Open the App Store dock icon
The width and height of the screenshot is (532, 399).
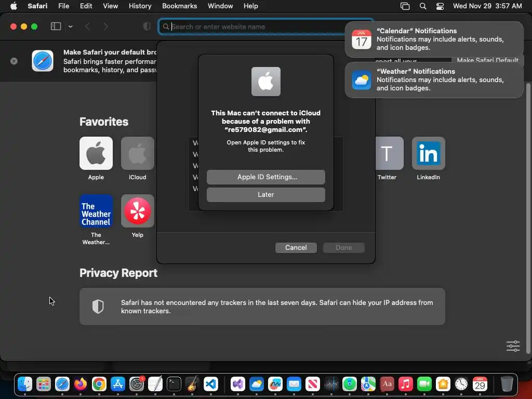pos(118,384)
